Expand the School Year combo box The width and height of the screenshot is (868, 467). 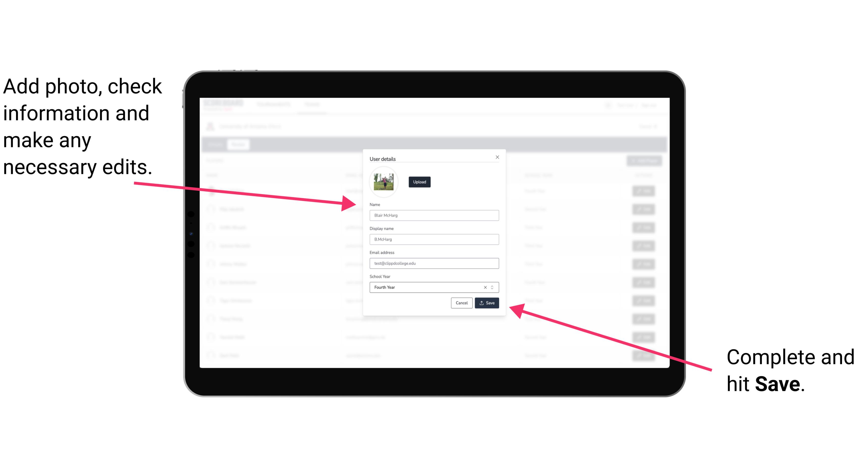tap(494, 287)
